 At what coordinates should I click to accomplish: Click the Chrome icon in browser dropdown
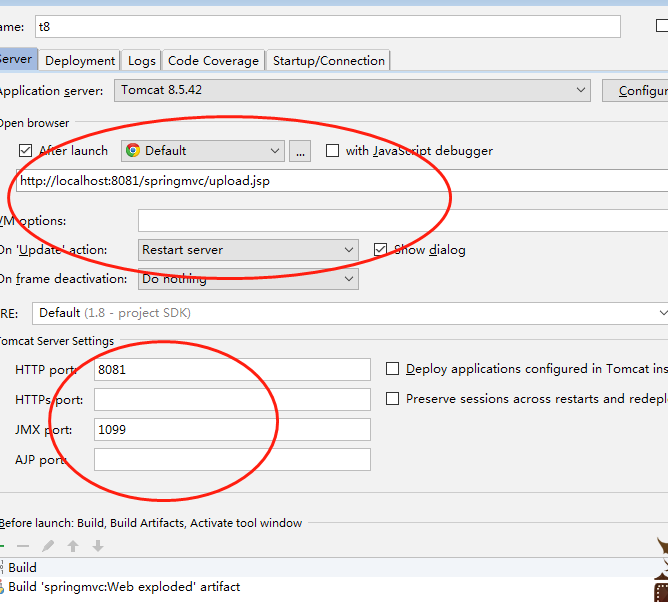133,150
